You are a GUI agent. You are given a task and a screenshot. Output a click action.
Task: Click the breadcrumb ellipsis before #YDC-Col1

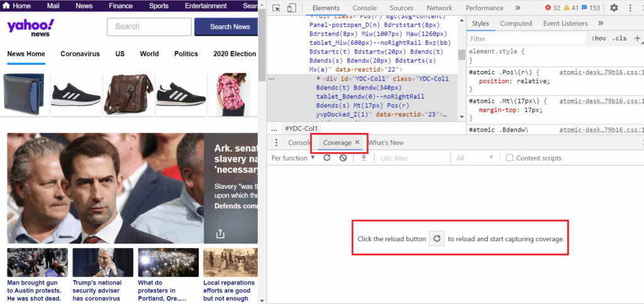(x=274, y=129)
